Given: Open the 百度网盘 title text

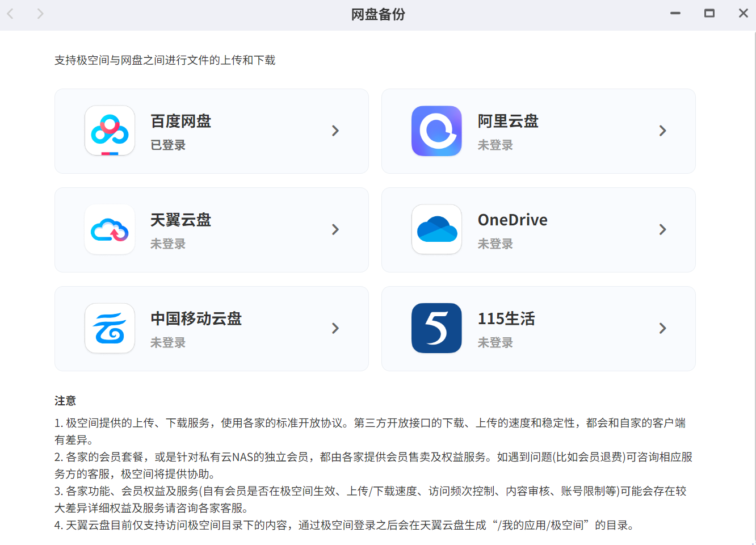Looking at the screenshot, I should (x=181, y=121).
